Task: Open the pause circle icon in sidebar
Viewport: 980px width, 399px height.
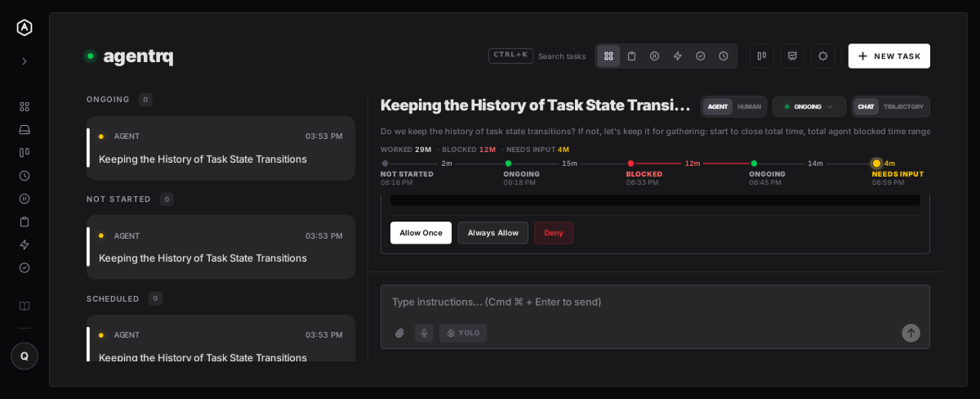Action: click(24, 198)
